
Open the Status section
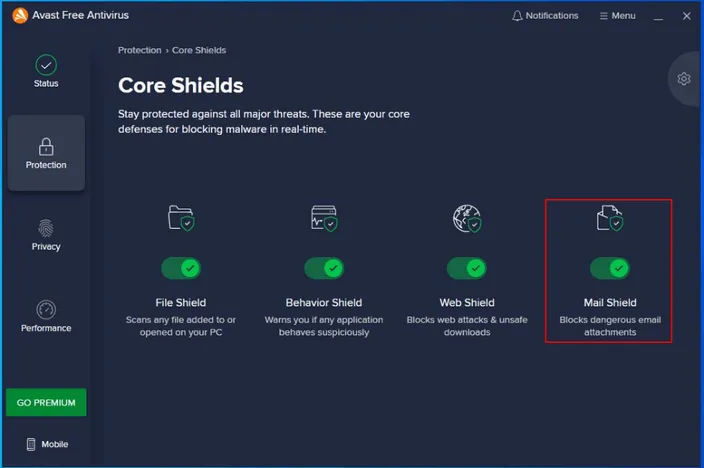46,71
